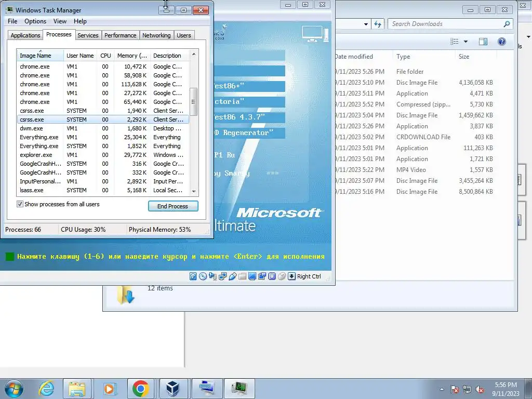
Task: Click hard disk indicator in VirtualBox status bar
Action: pos(193,276)
